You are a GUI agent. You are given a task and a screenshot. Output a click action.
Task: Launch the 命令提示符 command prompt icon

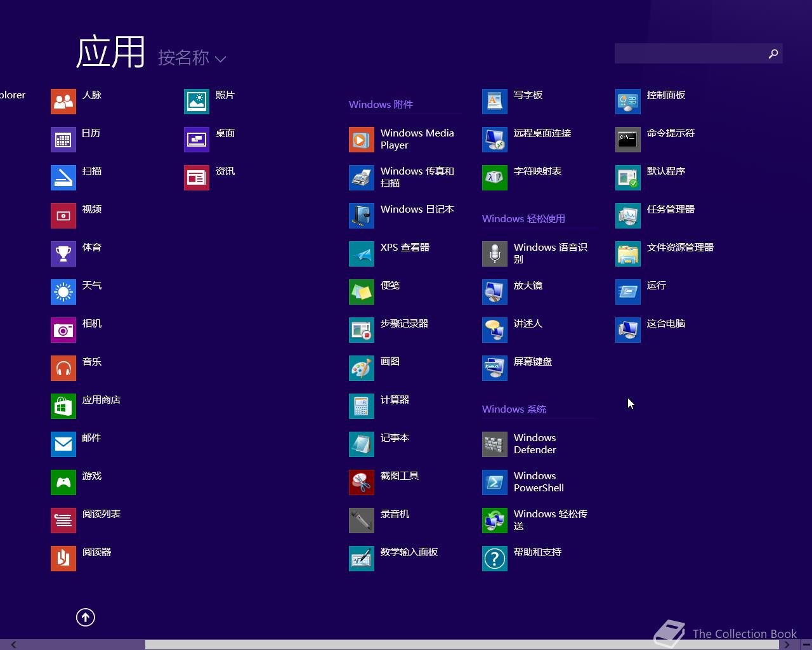(628, 140)
